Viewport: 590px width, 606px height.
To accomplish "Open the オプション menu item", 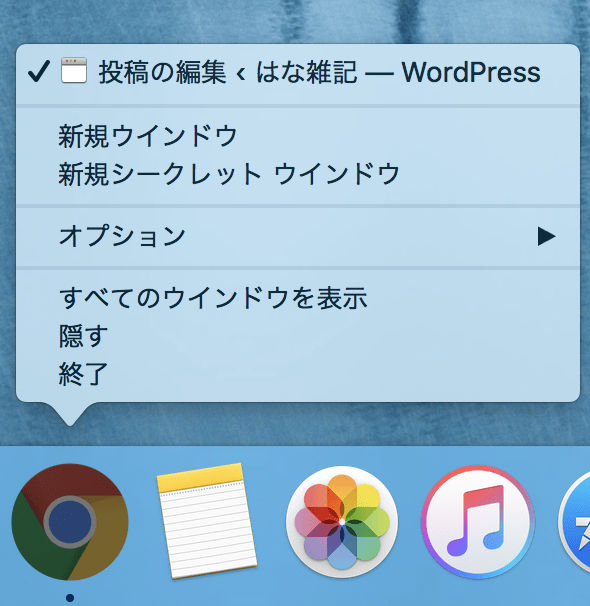I will click(x=298, y=237).
